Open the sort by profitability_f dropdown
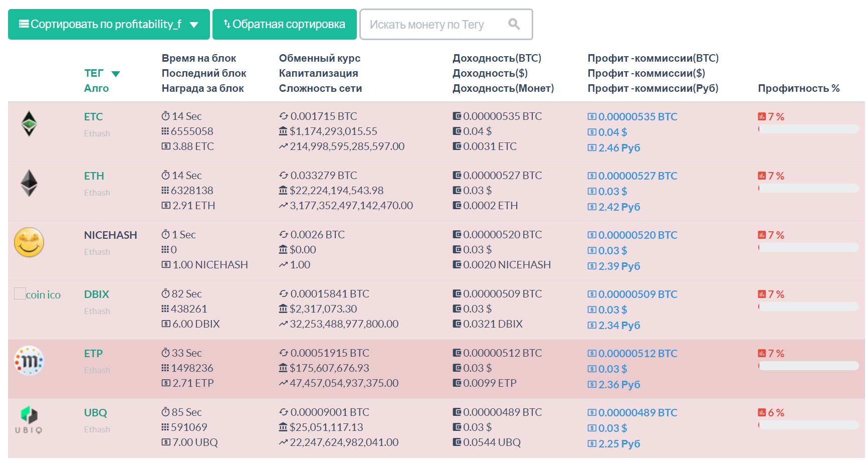 tap(109, 24)
